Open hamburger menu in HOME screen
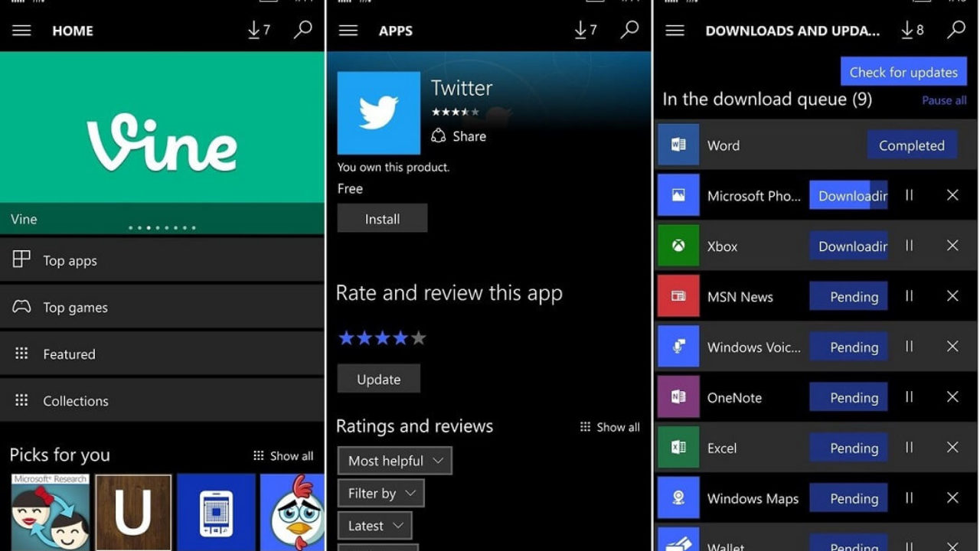 21,31
